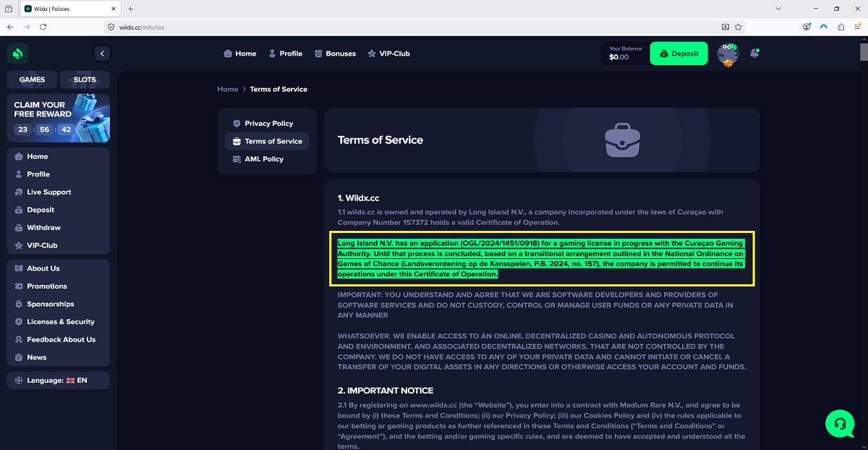The image size is (868, 450).
Task: Switch to the GAMES tab
Action: 32,80
